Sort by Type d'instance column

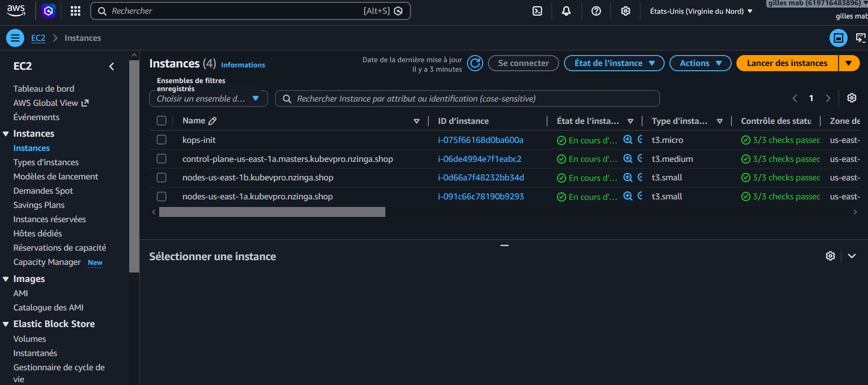click(x=720, y=121)
